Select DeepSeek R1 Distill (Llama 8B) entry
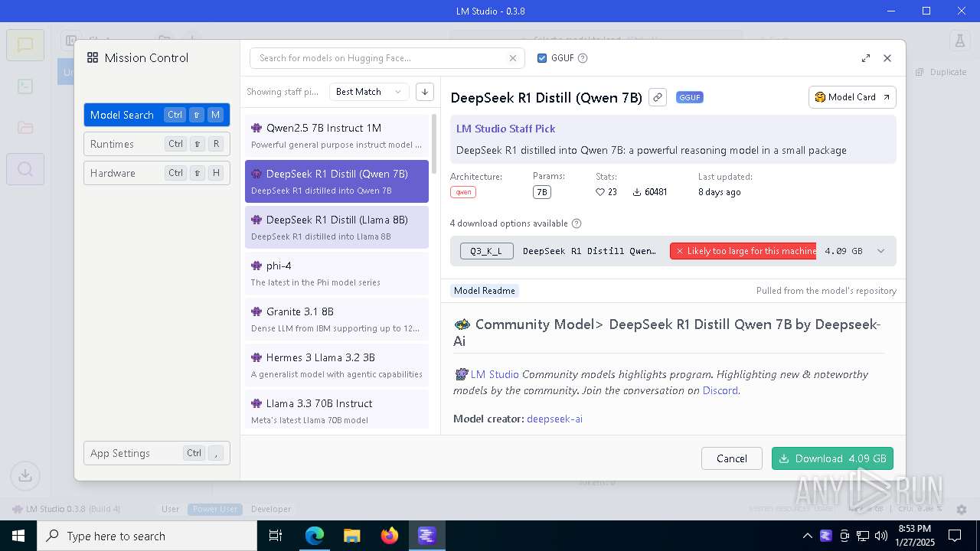This screenshot has height=551, width=980. [x=337, y=227]
